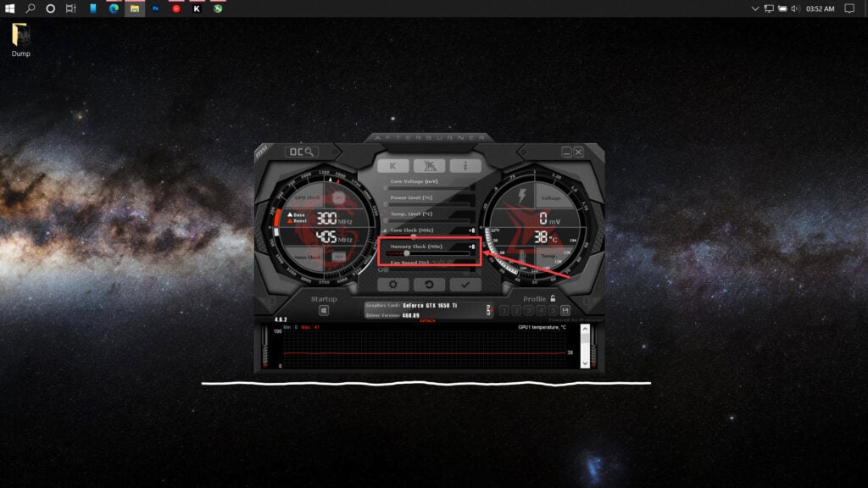The width and height of the screenshot is (868, 488).
Task: Click the 38 °C temperature readout
Action: point(546,237)
